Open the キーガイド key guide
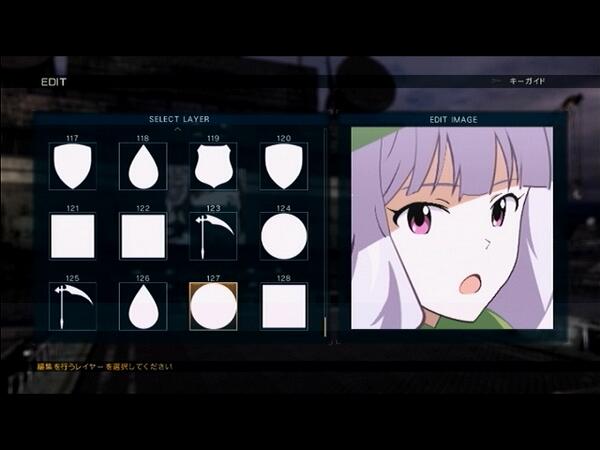 (x=527, y=81)
